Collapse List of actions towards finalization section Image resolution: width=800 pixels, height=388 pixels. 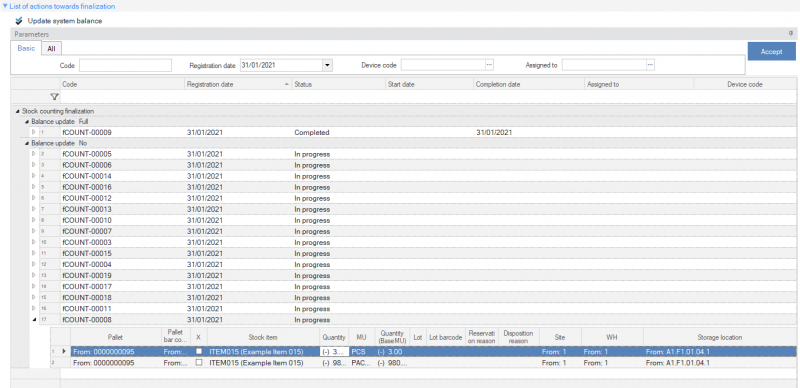[5, 6]
